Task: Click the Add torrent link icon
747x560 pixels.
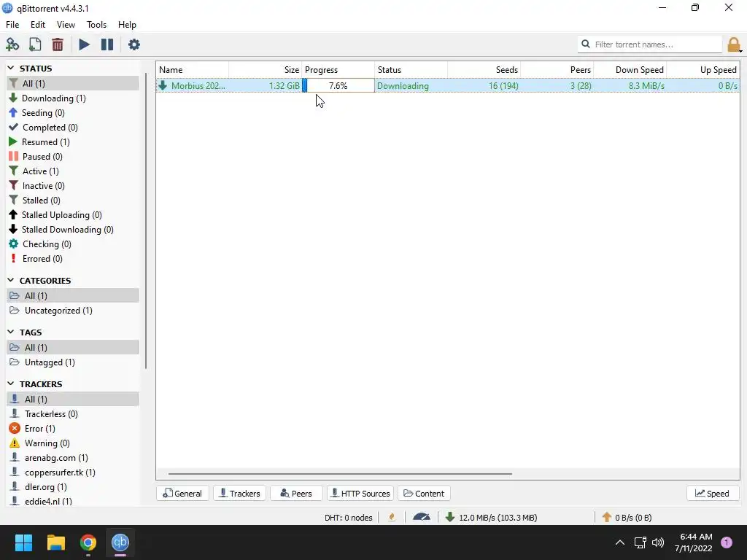Action: [x=12, y=44]
